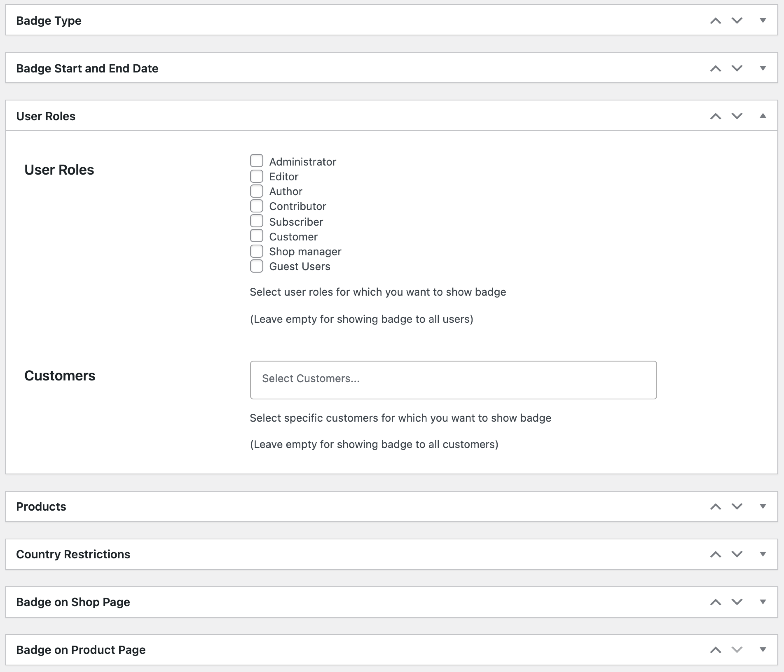Move the Badge Type section up

pyautogui.click(x=716, y=21)
